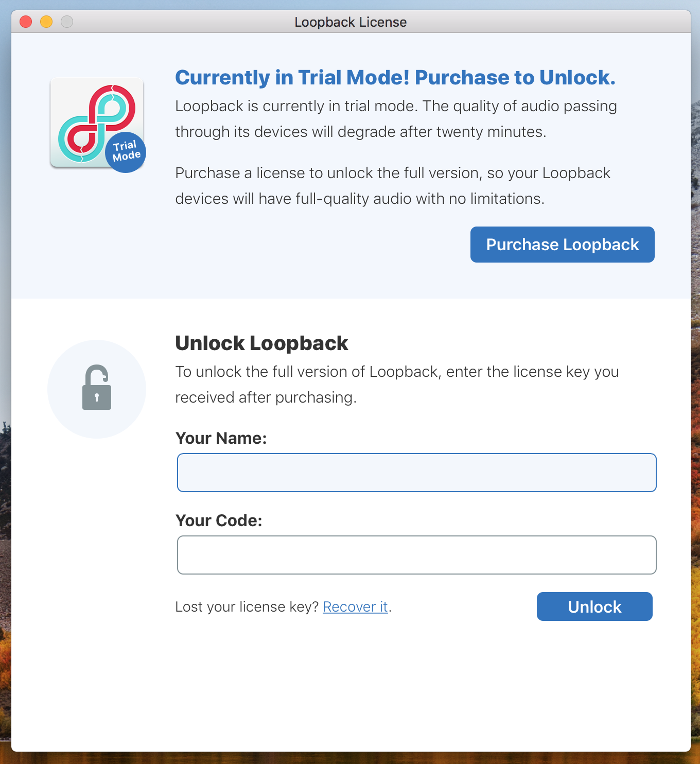This screenshot has height=764, width=700.
Task: Click the Unlock Loopback heading
Action: pyautogui.click(x=261, y=343)
